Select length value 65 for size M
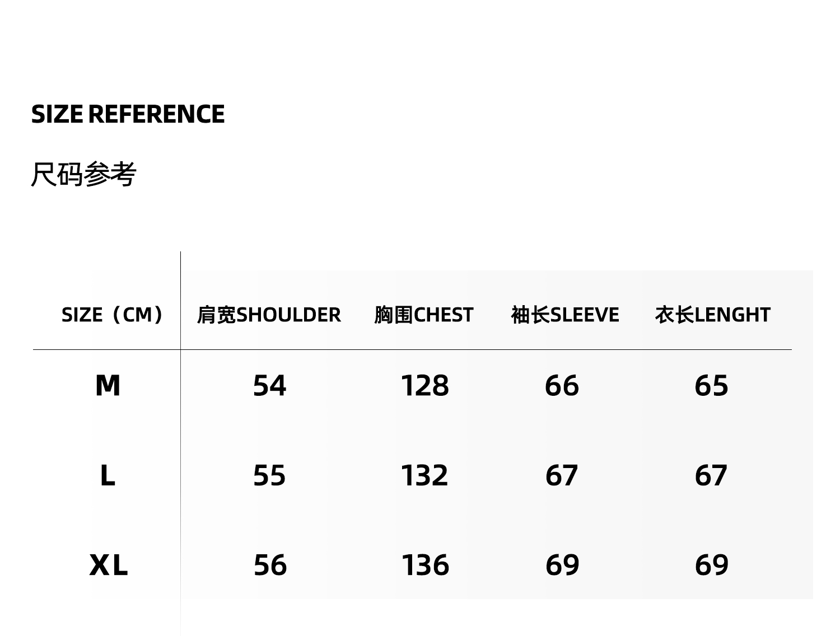 click(x=711, y=386)
